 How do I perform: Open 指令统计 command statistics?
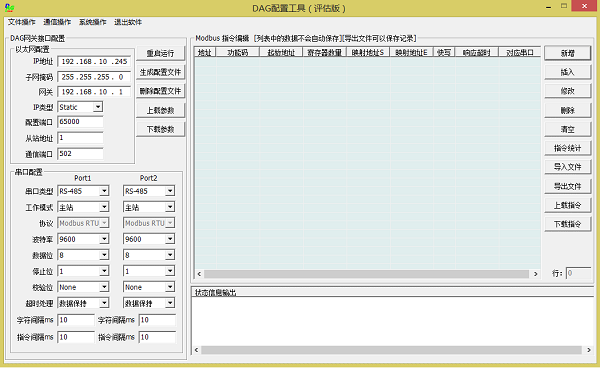[567, 148]
